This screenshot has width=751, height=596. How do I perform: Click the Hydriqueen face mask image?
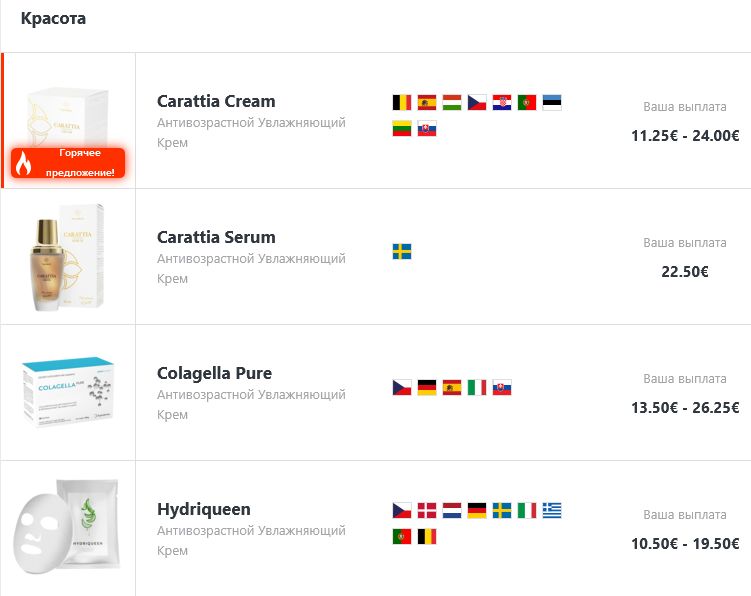click(x=67, y=529)
